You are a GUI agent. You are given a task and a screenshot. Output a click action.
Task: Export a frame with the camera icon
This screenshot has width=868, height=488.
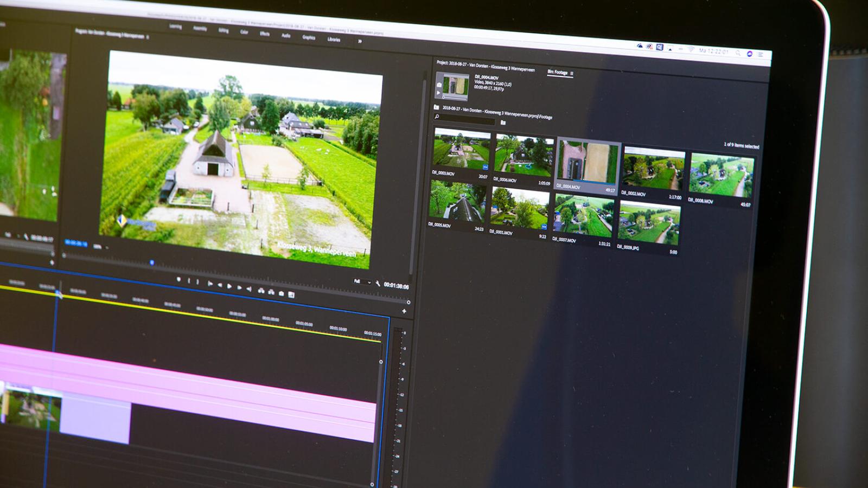(281, 293)
